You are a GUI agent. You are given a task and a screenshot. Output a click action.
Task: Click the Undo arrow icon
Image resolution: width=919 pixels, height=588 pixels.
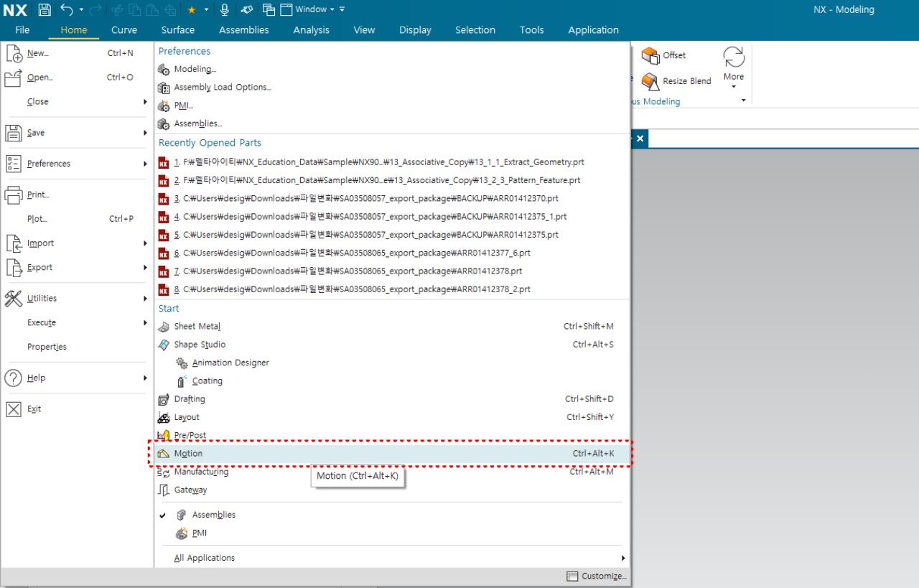[67, 9]
